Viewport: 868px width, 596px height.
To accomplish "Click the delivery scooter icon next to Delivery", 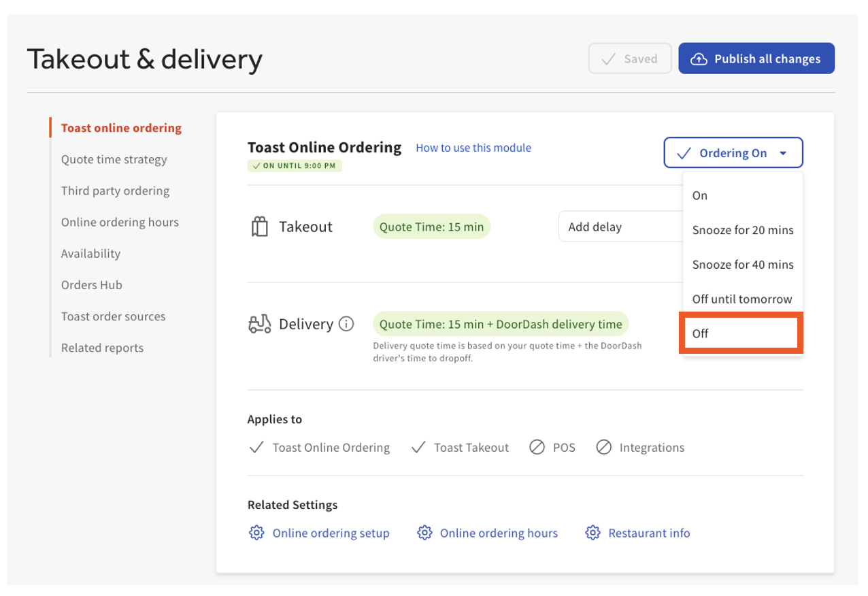I will pos(259,324).
